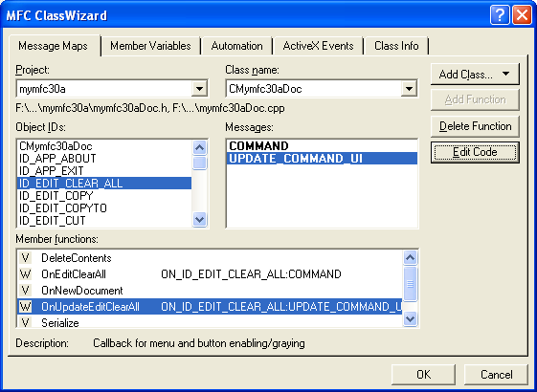
Task: Click the help question mark button
Action: pos(500,15)
